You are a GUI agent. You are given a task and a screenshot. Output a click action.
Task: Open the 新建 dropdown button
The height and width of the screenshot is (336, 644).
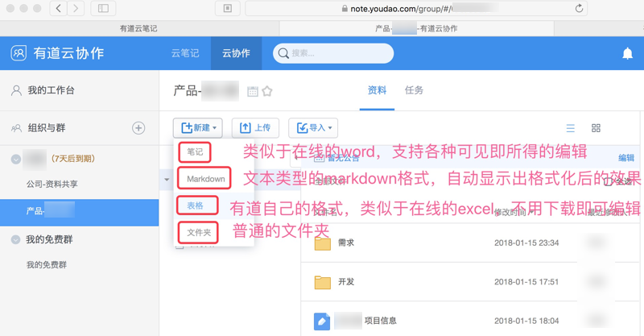pos(197,128)
